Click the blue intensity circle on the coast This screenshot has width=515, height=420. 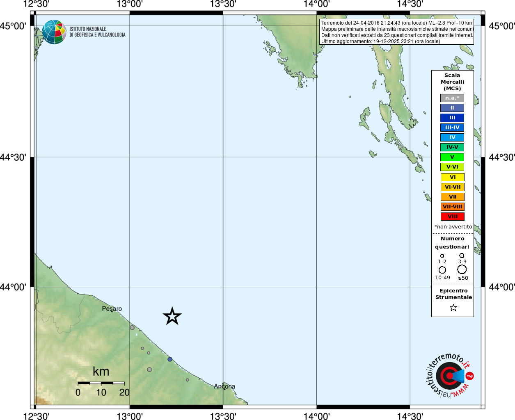(x=170, y=359)
